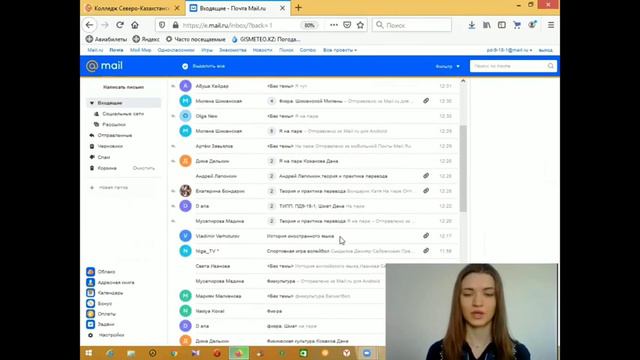Click the message list scrollbar thumb

(463, 168)
